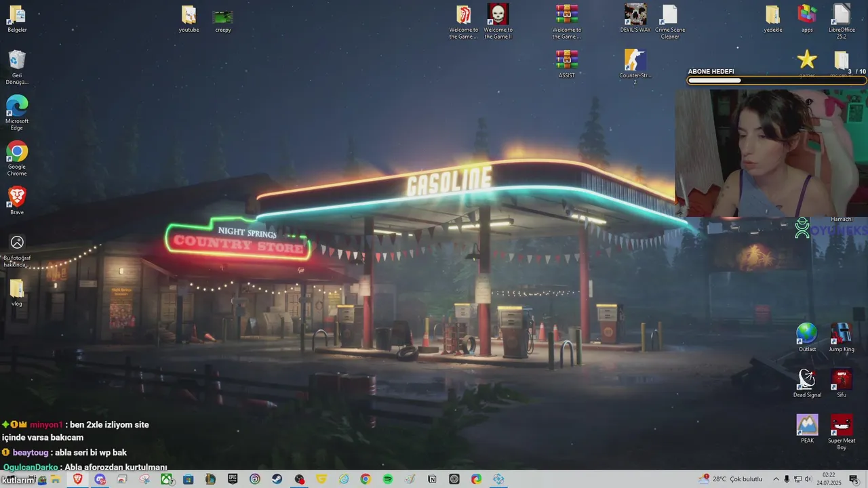Select the Crime Scene Cleaner file

tap(670, 22)
